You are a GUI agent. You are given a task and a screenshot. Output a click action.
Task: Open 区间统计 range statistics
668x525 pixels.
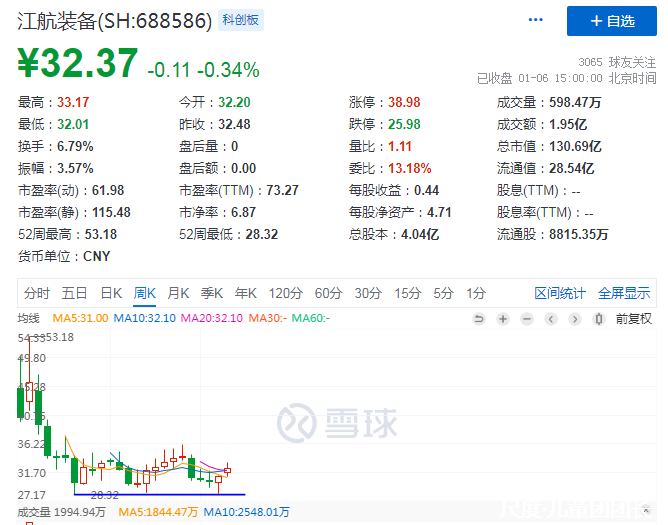(560, 293)
